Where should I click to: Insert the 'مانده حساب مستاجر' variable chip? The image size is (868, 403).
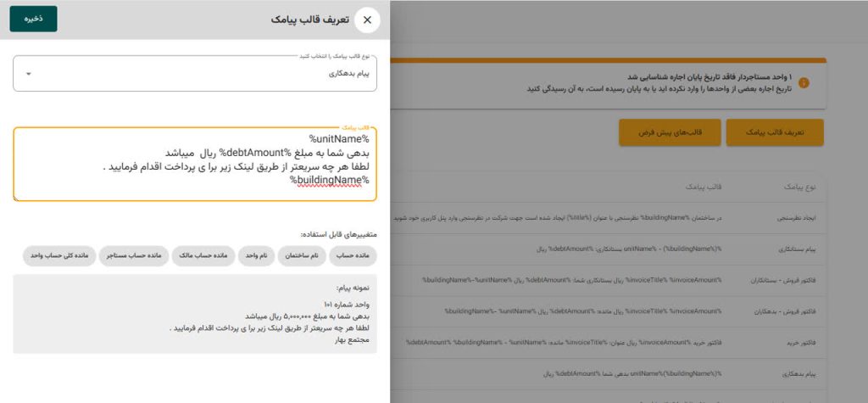point(134,255)
